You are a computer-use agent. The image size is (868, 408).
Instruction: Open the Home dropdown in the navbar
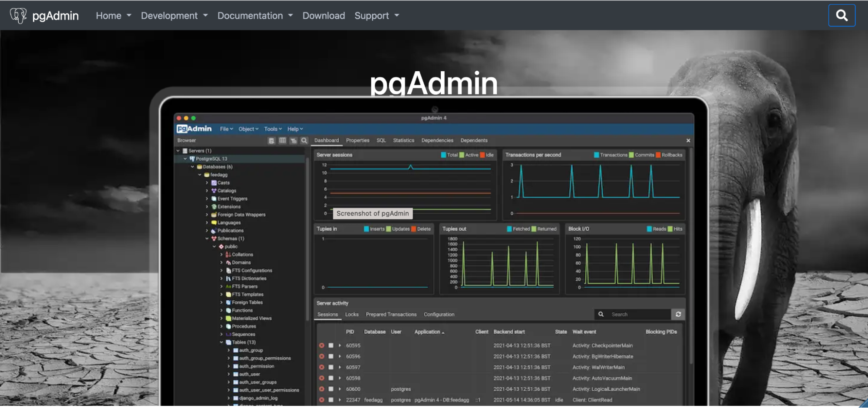coord(113,16)
